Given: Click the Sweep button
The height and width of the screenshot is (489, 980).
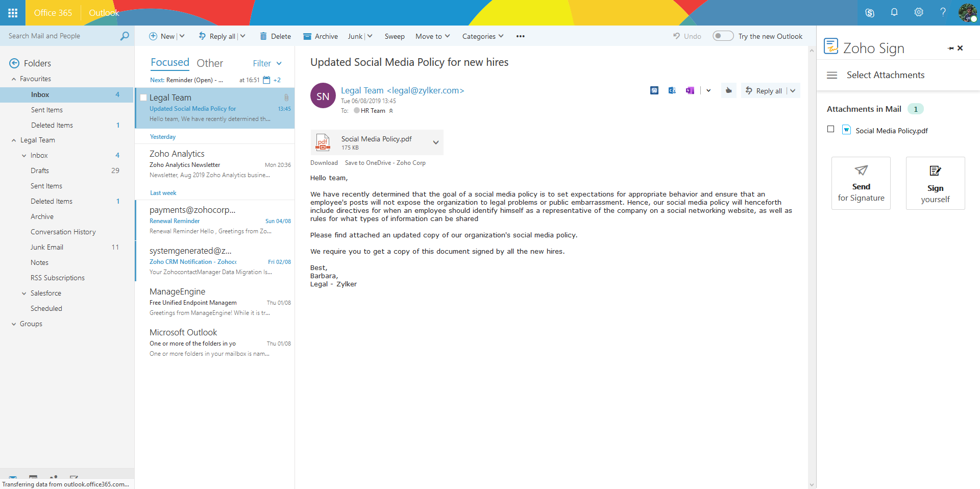Looking at the screenshot, I should (395, 36).
